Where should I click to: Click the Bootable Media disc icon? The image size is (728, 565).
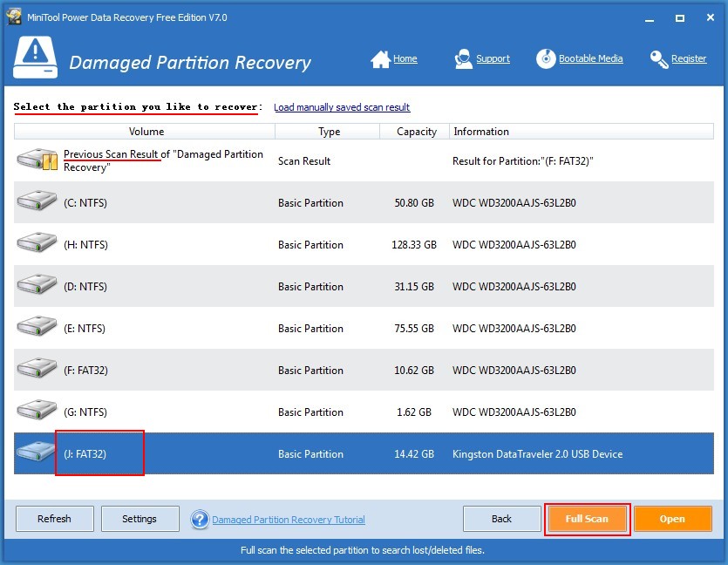[x=546, y=59]
